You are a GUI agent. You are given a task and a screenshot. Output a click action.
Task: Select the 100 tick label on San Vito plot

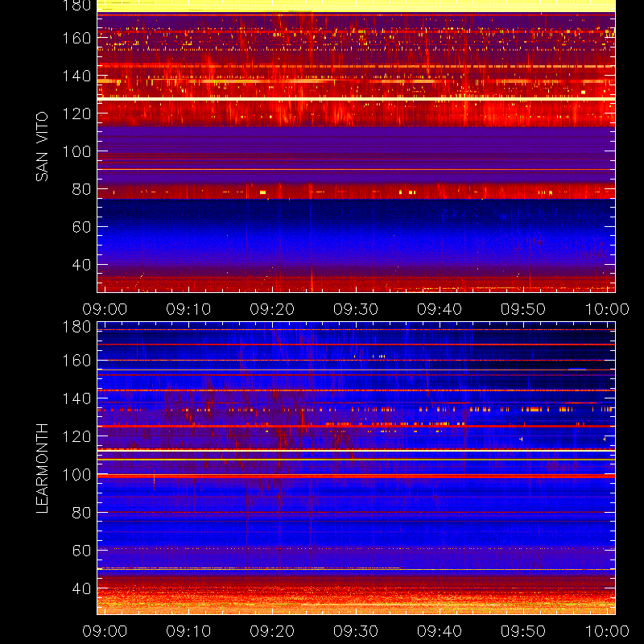(76, 151)
